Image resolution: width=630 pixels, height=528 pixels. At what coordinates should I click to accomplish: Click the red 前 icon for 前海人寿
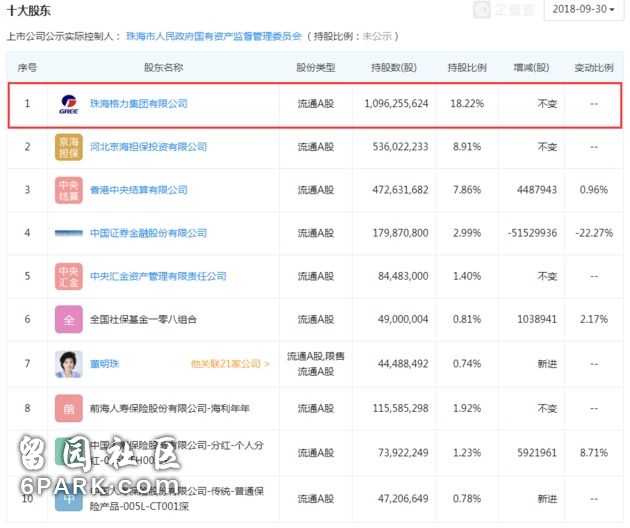[69, 408]
